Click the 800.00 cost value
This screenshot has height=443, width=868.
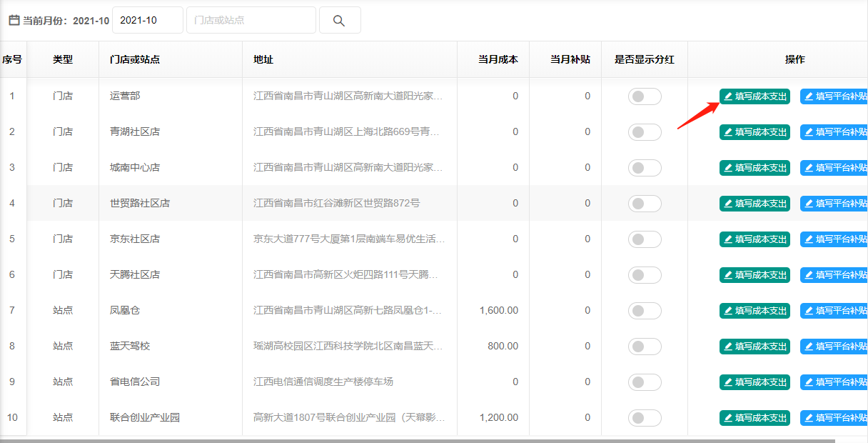tap(503, 347)
